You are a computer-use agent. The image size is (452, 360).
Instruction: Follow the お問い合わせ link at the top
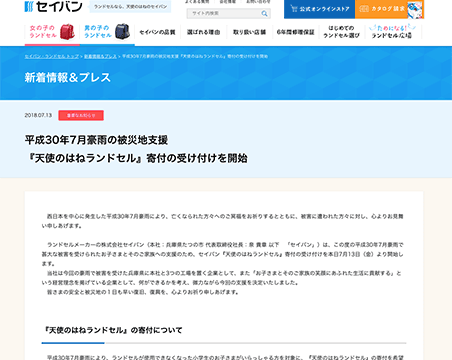click(x=258, y=2)
